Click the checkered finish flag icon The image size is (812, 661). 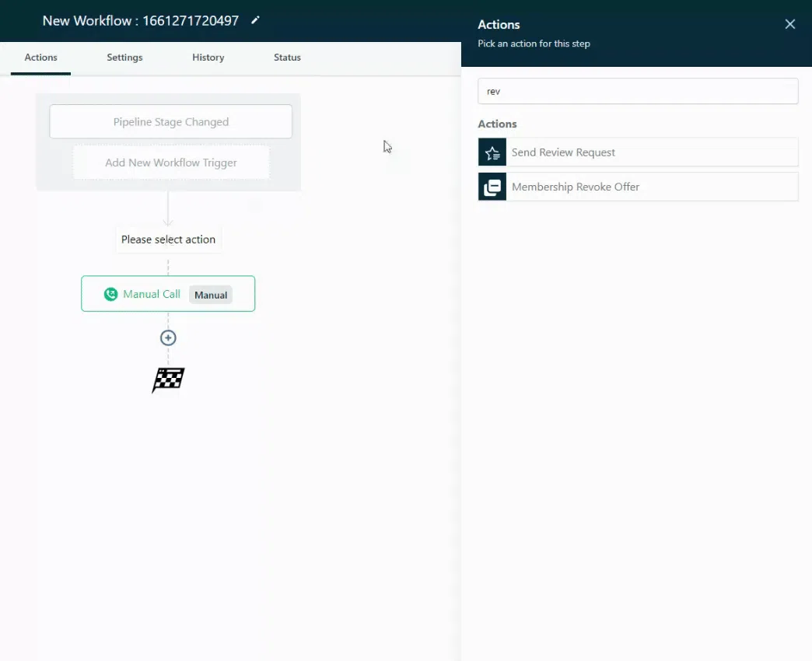pyautogui.click(x=168, y=380)
